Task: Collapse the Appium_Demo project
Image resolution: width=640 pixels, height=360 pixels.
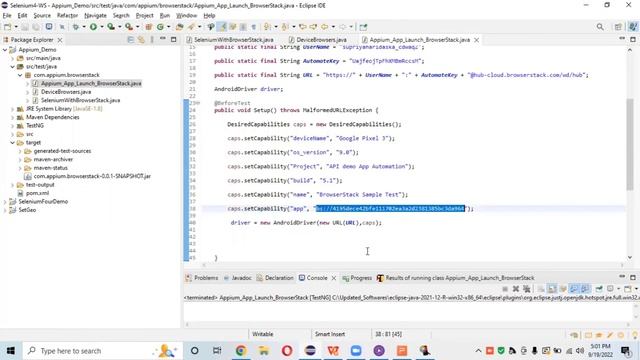Action: tap(5, 50)
